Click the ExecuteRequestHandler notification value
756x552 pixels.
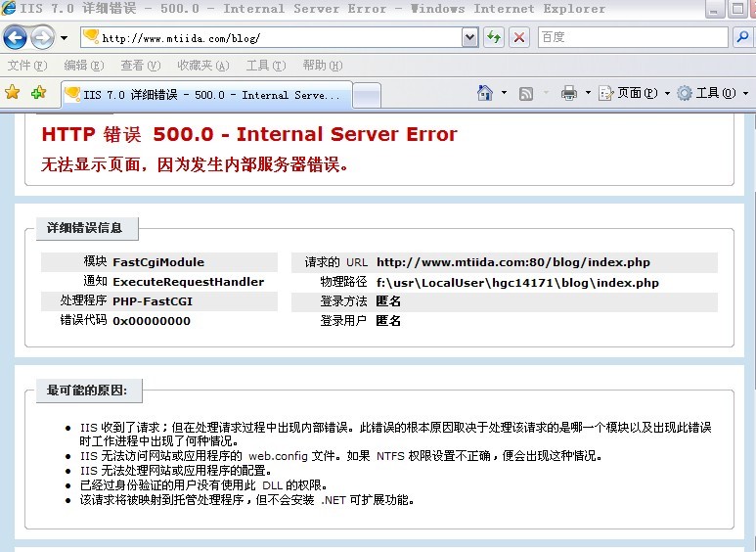[x=188, y=282]
